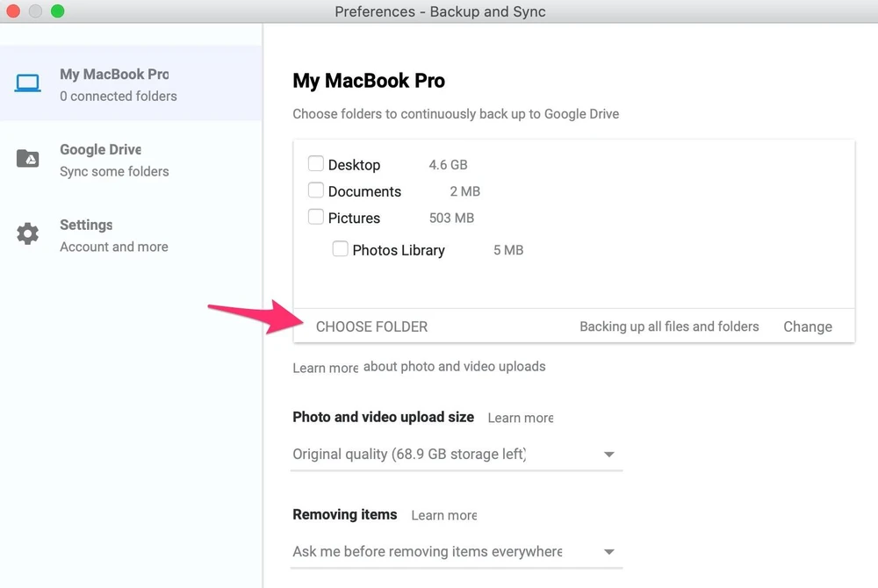This screenshot has height=588, width=878.
Task: Click the Google Drive folder icon
Action: coord(28,159)
